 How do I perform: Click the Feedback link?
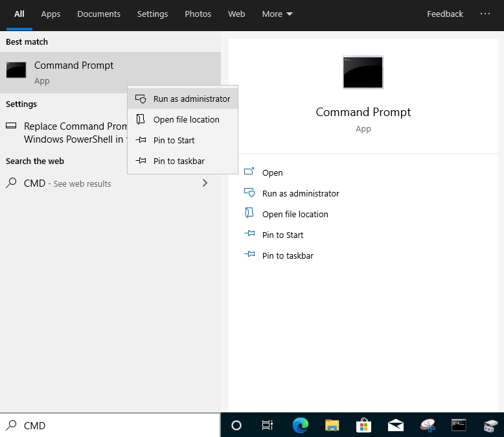tap(445, 14)
